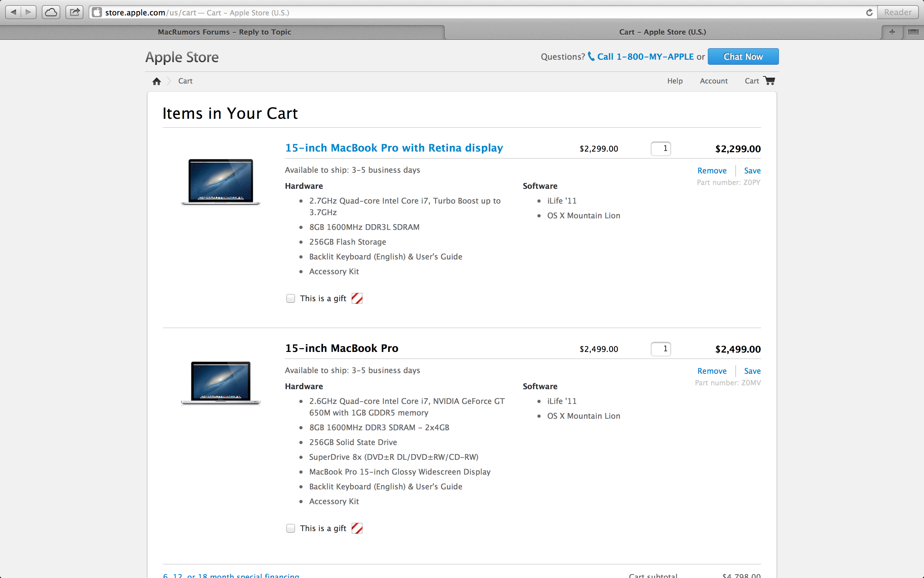Save the $2,499.00 MacBook Pro for later

click(x=752, y=371)
